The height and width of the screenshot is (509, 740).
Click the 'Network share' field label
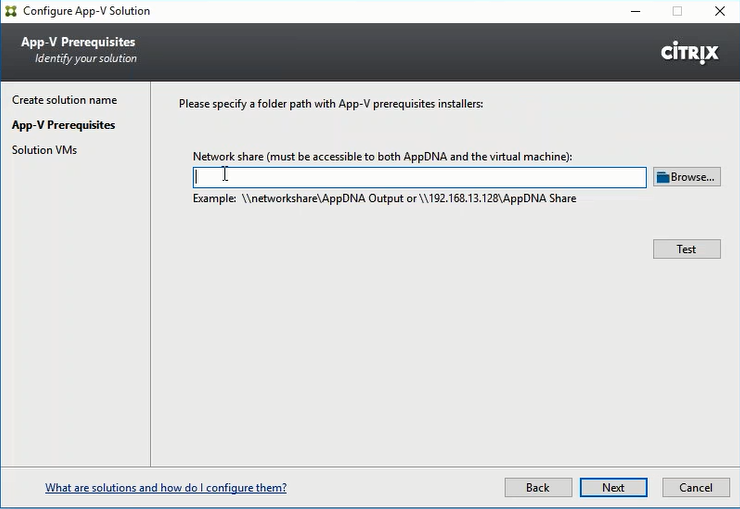click(382, 157)
